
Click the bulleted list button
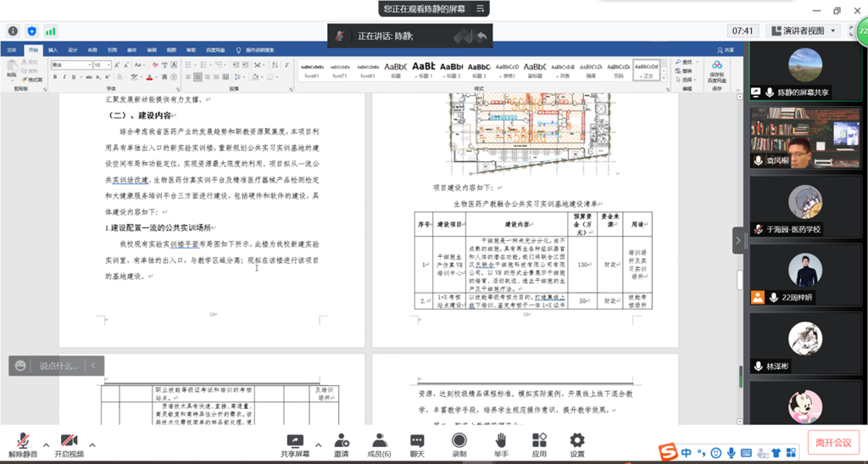point(188,64)
